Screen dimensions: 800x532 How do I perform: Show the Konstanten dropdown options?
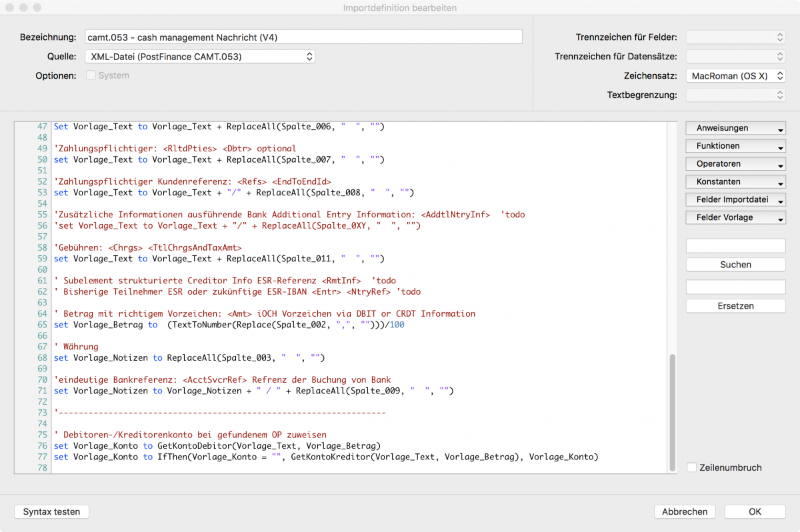(x=735, y=182)
